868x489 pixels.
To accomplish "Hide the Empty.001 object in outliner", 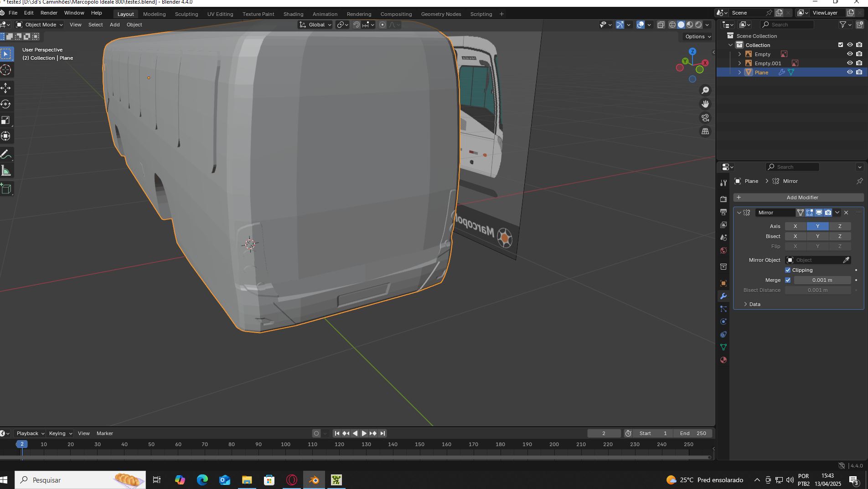I will click(850, 63).
